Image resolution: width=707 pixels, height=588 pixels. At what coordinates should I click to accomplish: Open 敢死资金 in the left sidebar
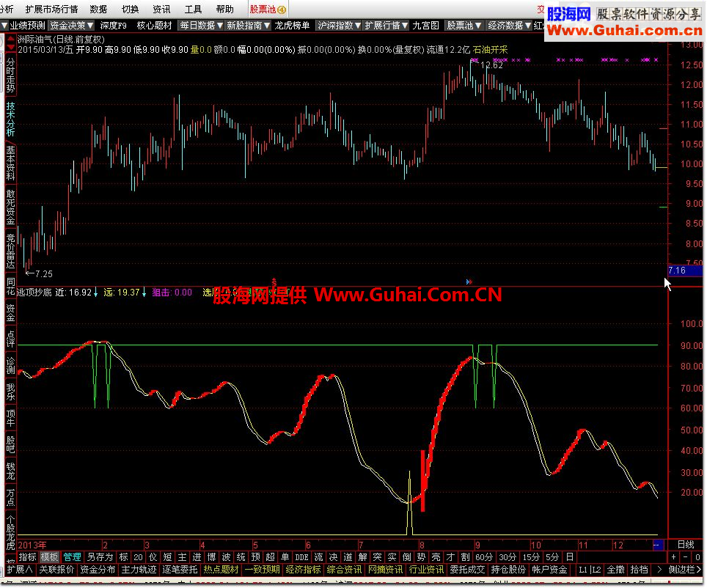pyautogui.click(x=10, y=207)
